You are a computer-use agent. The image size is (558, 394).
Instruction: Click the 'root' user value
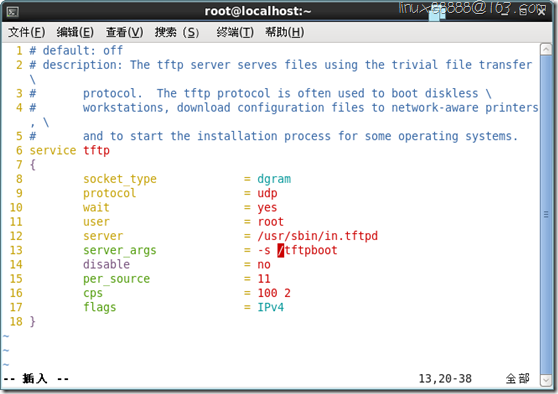coord(271,222)
